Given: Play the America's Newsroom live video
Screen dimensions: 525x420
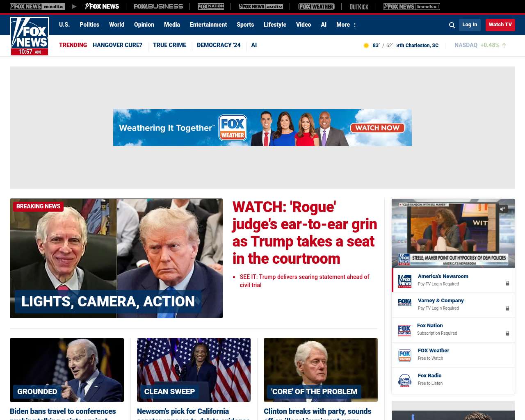Looking at the screenshot, I should tap(453, 233).
